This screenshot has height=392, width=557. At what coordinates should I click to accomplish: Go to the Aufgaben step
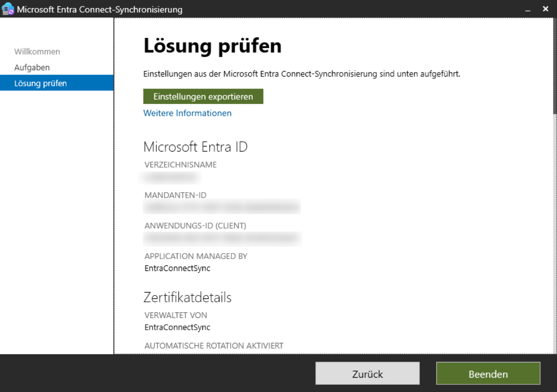(x=32, y=67)
